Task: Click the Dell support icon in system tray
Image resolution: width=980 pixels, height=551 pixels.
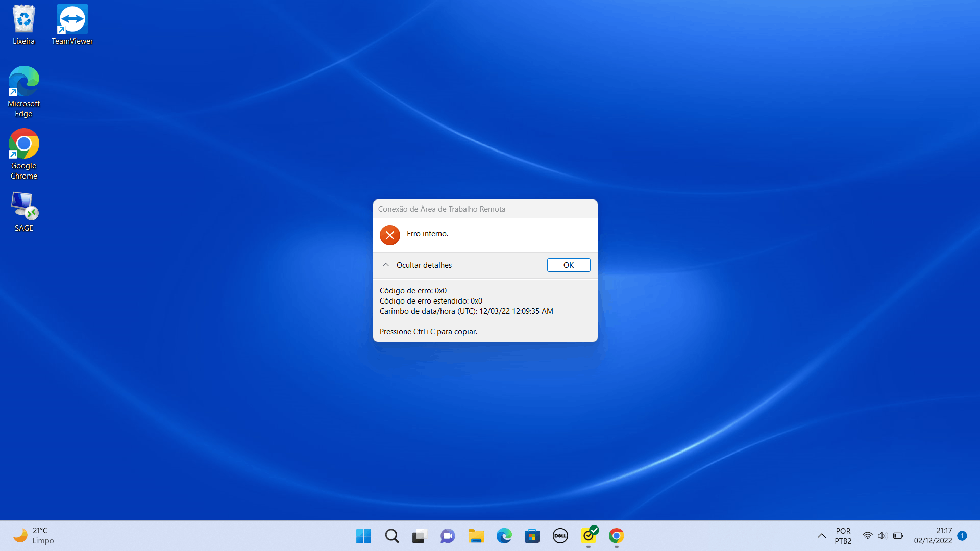Action: [560, 536]
